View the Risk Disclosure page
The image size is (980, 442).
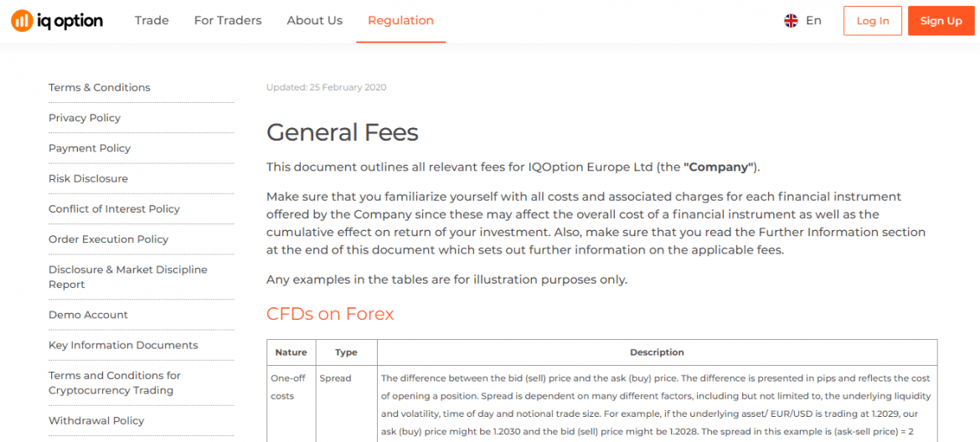[x=88, y=178]
